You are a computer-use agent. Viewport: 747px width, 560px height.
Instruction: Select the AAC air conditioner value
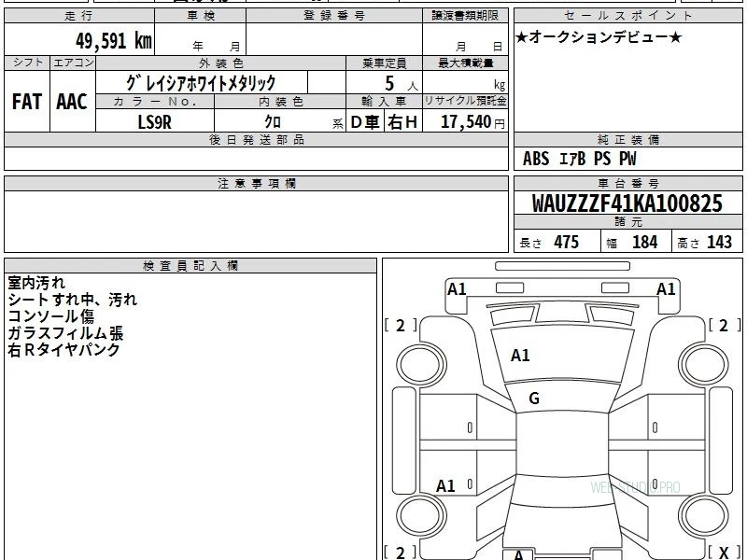[x=72, y=102]
